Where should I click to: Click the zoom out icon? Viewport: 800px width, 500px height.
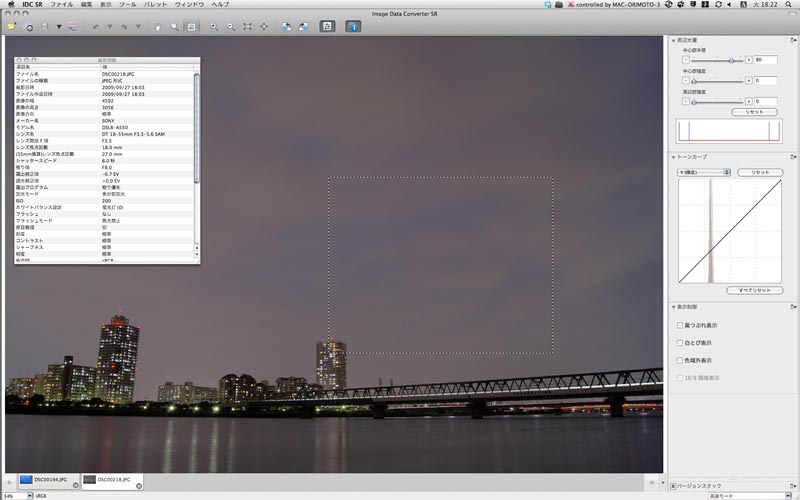click(231, 27)
